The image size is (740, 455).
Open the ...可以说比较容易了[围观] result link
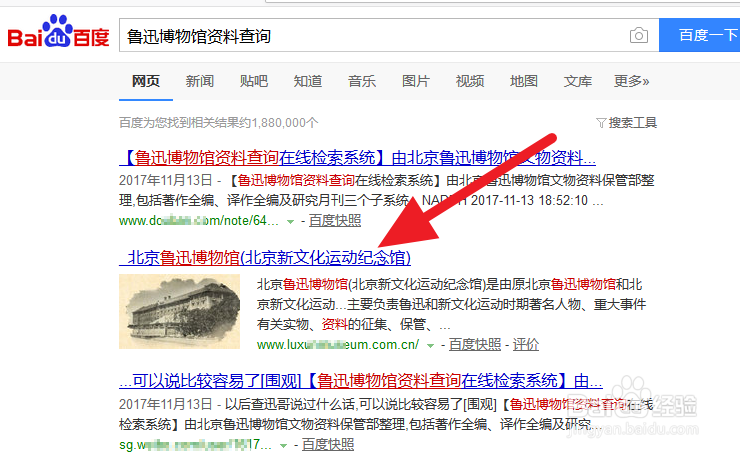coord(361,380)
